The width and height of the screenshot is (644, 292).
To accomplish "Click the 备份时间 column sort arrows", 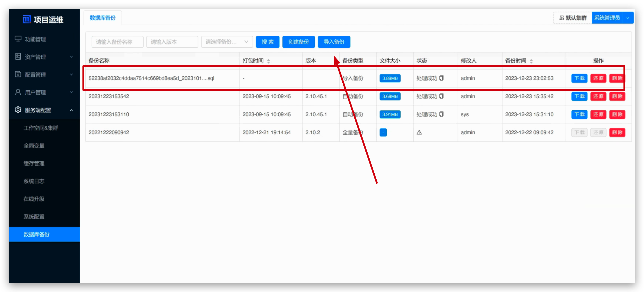I will point(531,61).
